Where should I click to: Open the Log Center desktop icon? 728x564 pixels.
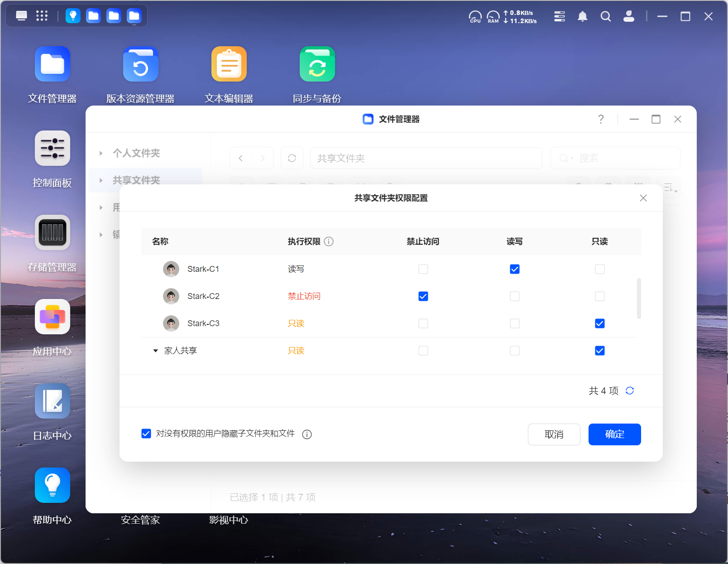53,401
